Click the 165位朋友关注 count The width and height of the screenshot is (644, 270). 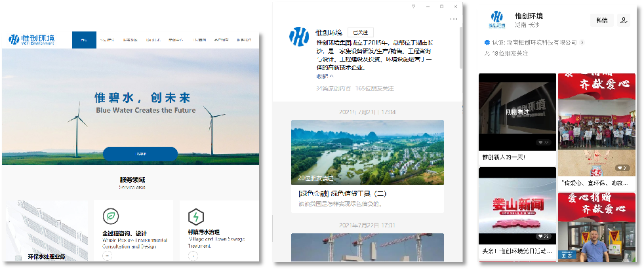pos(374,88)
